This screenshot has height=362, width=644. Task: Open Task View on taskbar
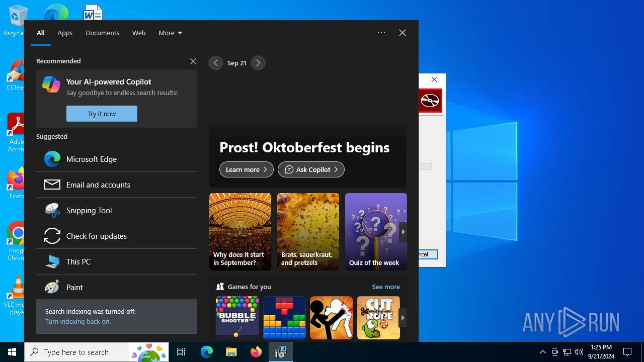(181, 352)
